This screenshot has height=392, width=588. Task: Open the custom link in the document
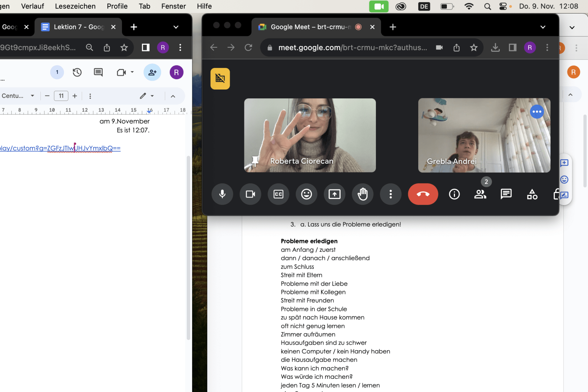coord(60,148)
